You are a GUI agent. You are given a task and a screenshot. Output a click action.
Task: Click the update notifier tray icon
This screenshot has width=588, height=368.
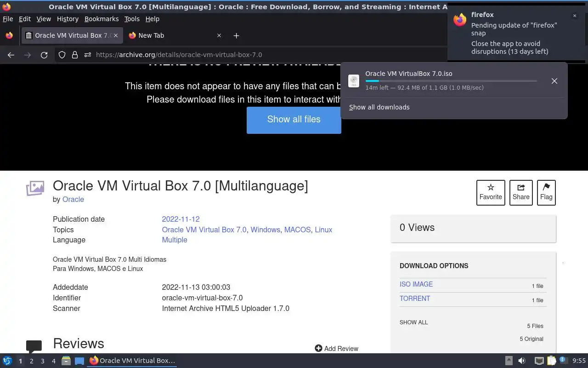pos(563,361)
